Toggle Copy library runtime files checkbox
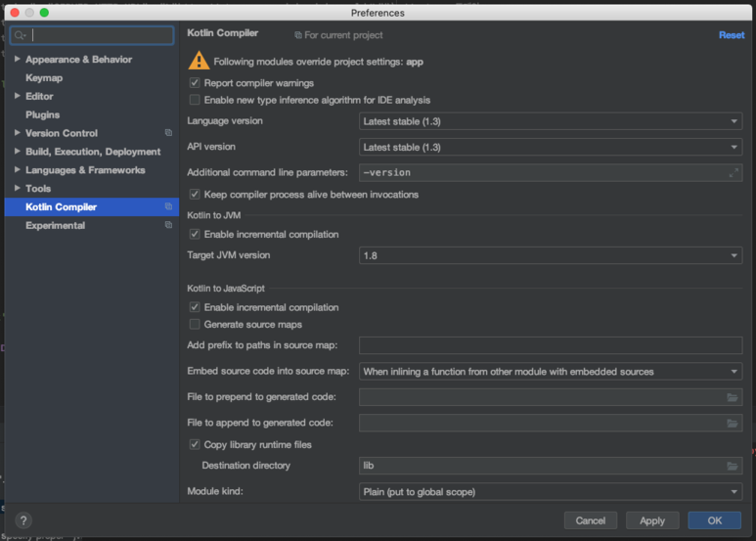Image resolution: width=756 pixels, height=541 pixels. coord(195,444)
